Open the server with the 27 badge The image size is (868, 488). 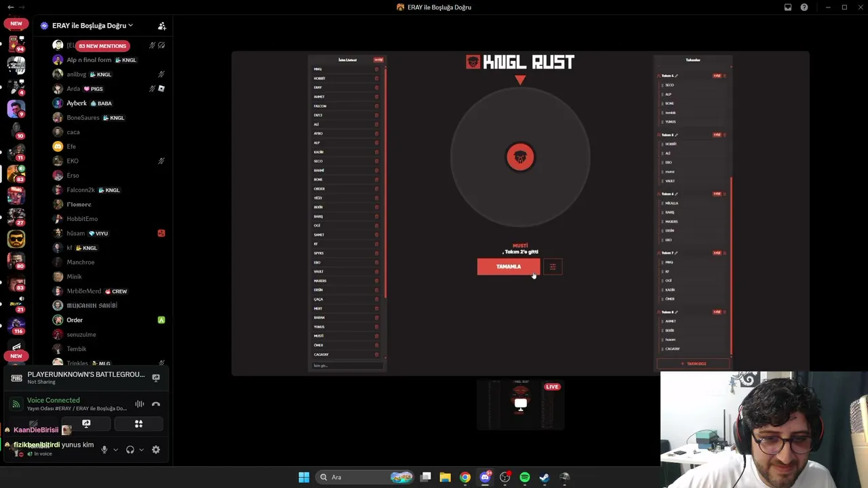pyautogui.click(x=16, y=217)
